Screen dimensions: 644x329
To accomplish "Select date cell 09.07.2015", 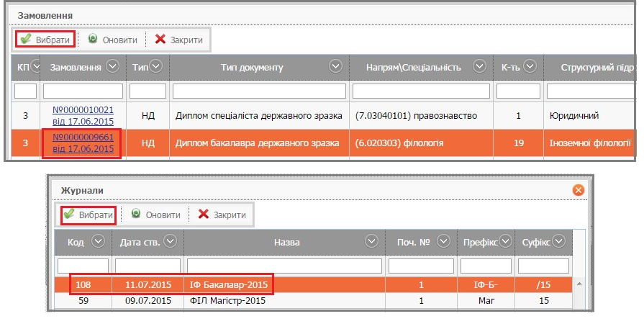I will click(x=148, y=301).
